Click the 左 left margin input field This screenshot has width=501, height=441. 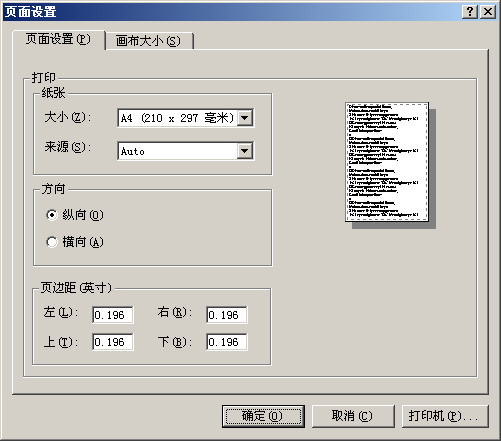pyautogui.click(x=113, y=315)
